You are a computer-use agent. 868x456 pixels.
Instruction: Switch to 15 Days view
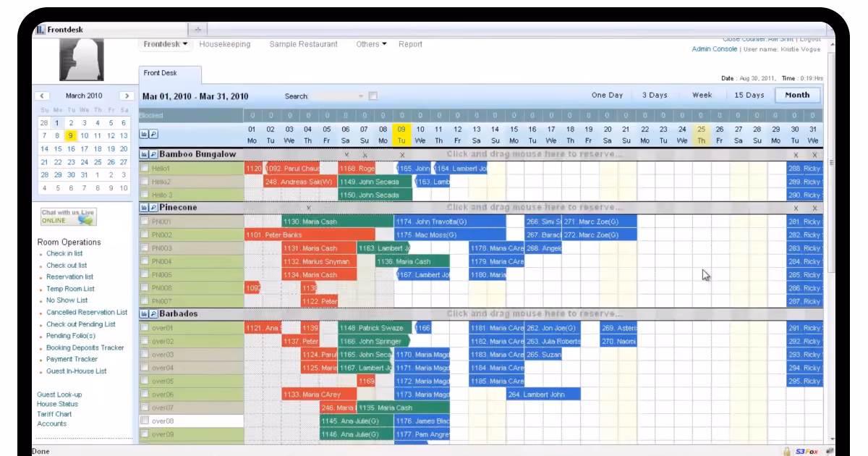[x=749, y=95]
